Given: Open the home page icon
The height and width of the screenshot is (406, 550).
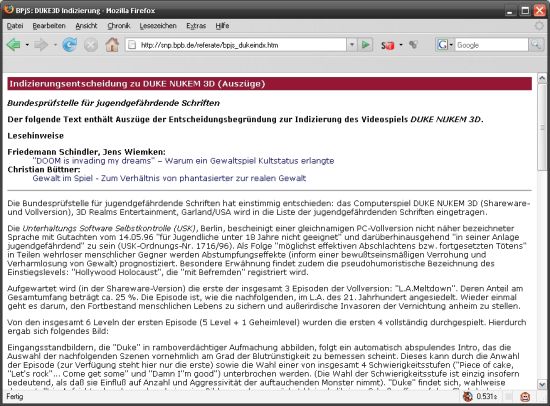Looking at the screenshot, I should (x=112, y=45).
